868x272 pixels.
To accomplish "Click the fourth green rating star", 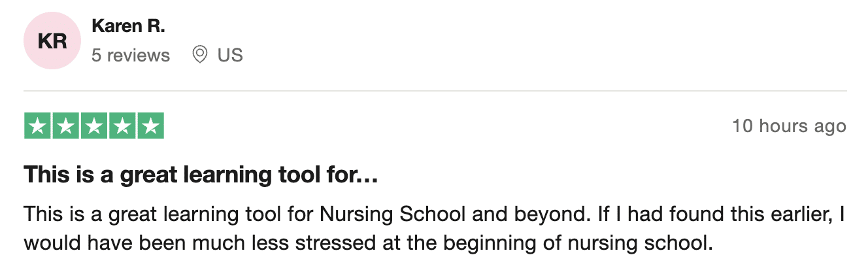I will [122, 126].
